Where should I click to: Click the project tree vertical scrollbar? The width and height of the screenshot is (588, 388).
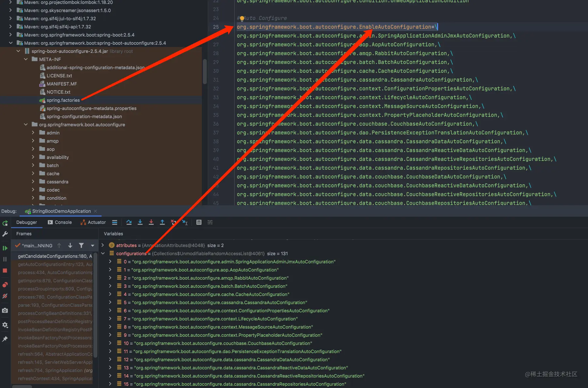tap(205, 71)
